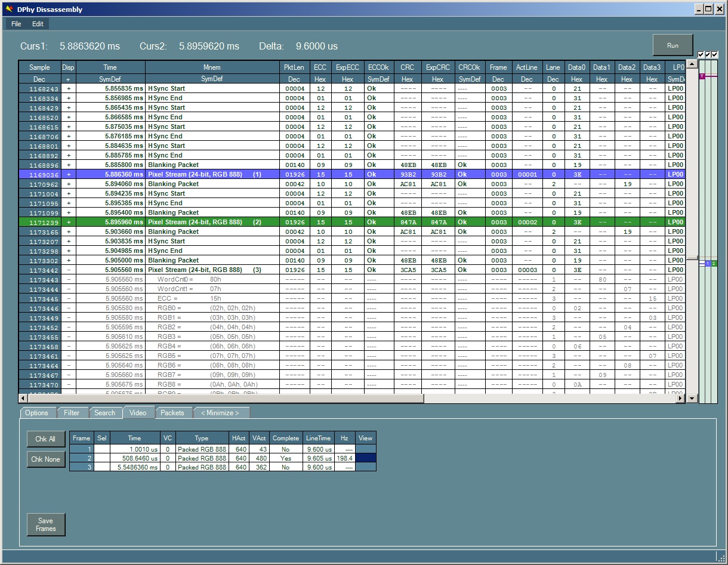
Task: Toggle the leftmost checkbox above the overview strip
Action: [701, 55]
